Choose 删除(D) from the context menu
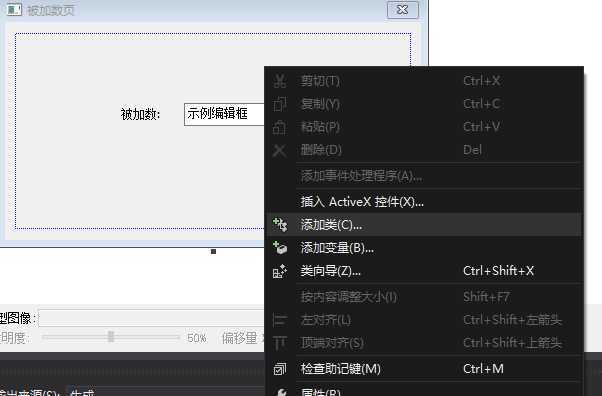This screenshot has height=396, width=602. point(424,150)
